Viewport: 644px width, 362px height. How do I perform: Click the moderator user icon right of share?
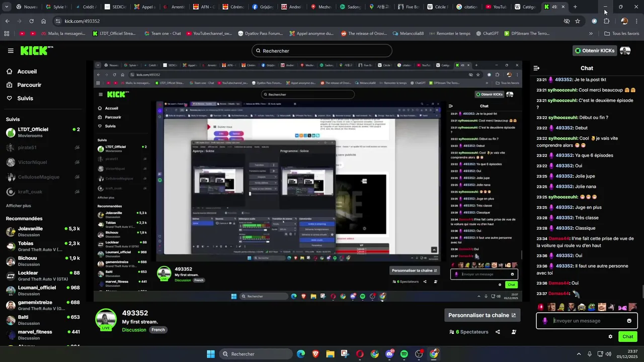[x=514, y=332]
